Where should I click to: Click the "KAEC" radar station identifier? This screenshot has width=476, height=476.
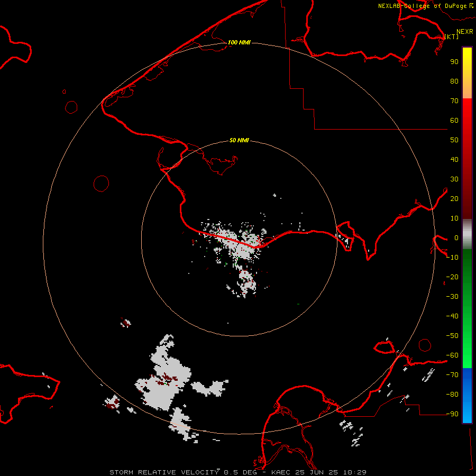pyautogui.click(x=281, y=472)
